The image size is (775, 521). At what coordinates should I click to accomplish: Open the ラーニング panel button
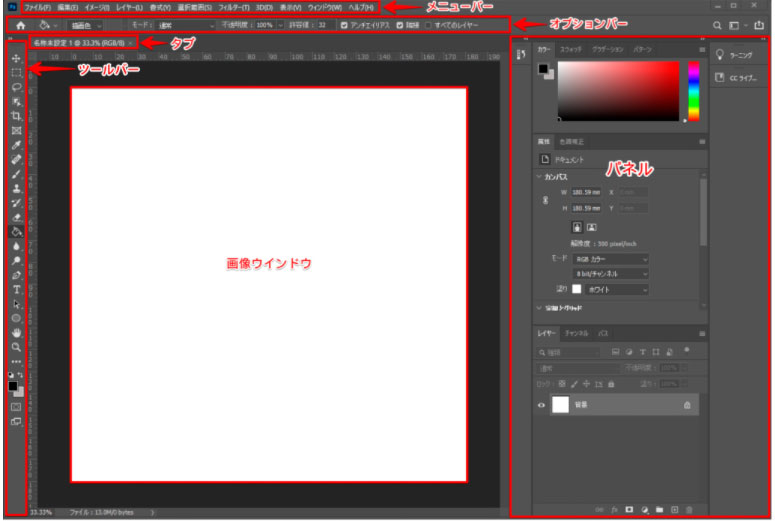click(x=734, y=55)
